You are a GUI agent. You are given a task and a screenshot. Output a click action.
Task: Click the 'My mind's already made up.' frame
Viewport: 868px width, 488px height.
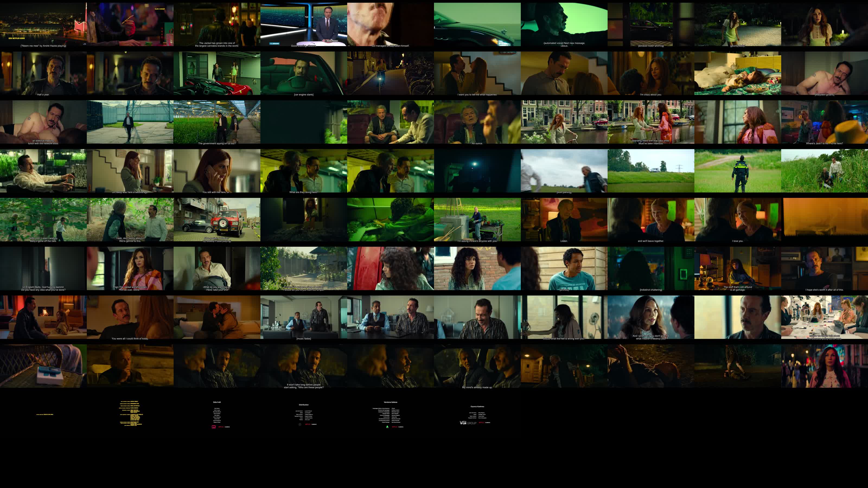pos(477,366)
